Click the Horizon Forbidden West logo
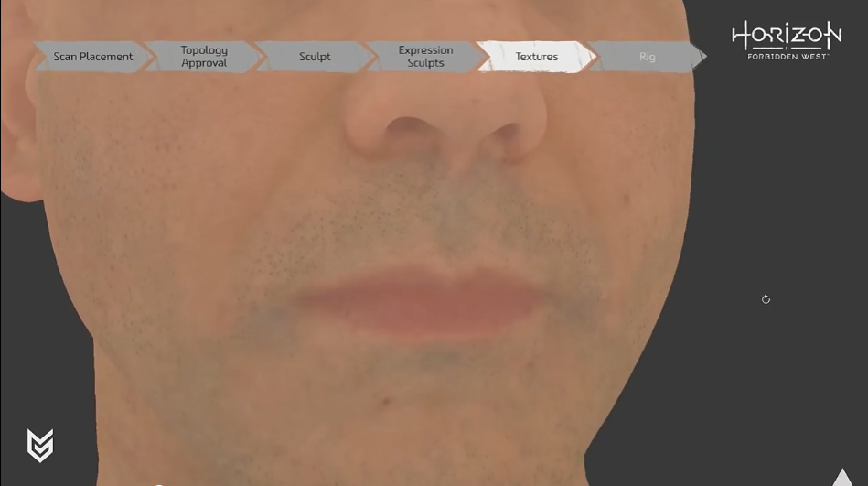The image size is (868, 486). [x=787, y=40]
